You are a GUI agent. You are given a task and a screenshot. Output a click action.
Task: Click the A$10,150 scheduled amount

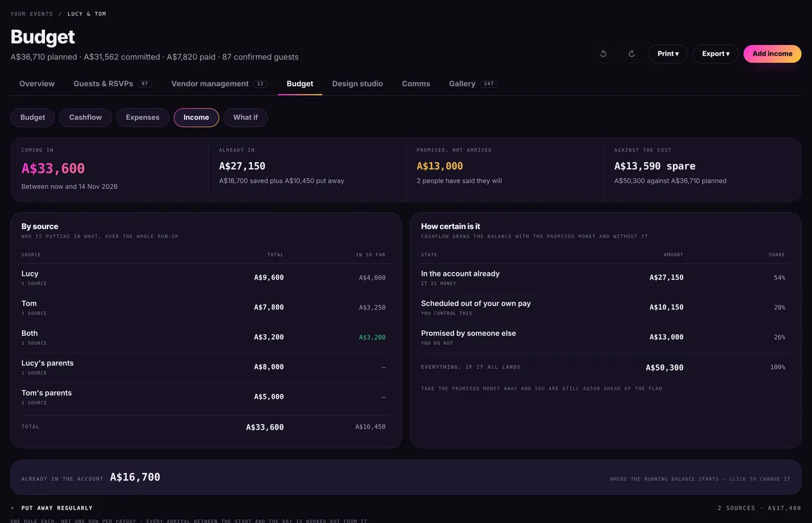667,307
